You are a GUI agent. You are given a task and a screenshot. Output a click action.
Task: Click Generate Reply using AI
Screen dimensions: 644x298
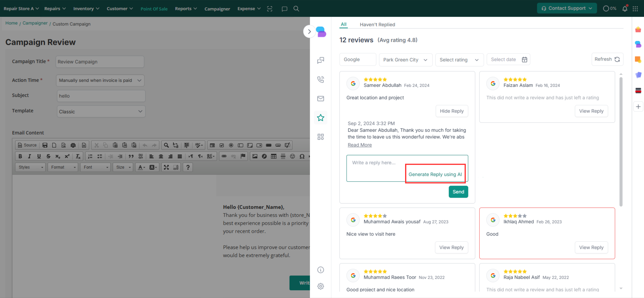tap(435, 174)
